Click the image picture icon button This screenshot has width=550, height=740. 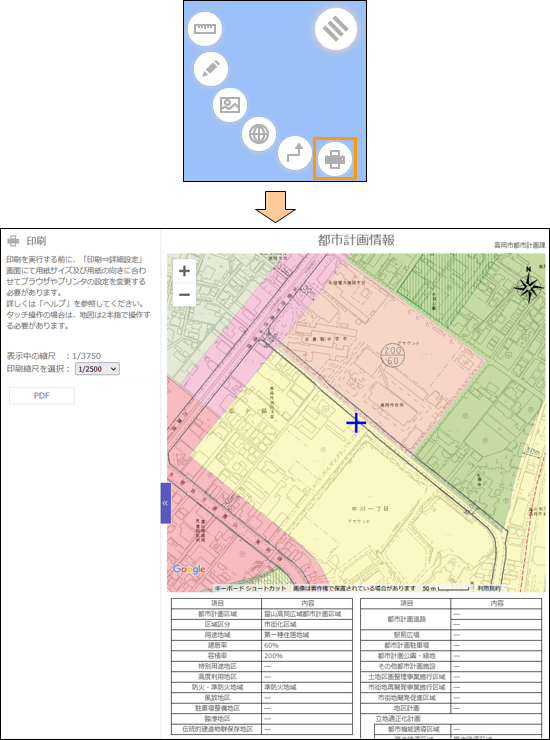(x=230, y=105)
